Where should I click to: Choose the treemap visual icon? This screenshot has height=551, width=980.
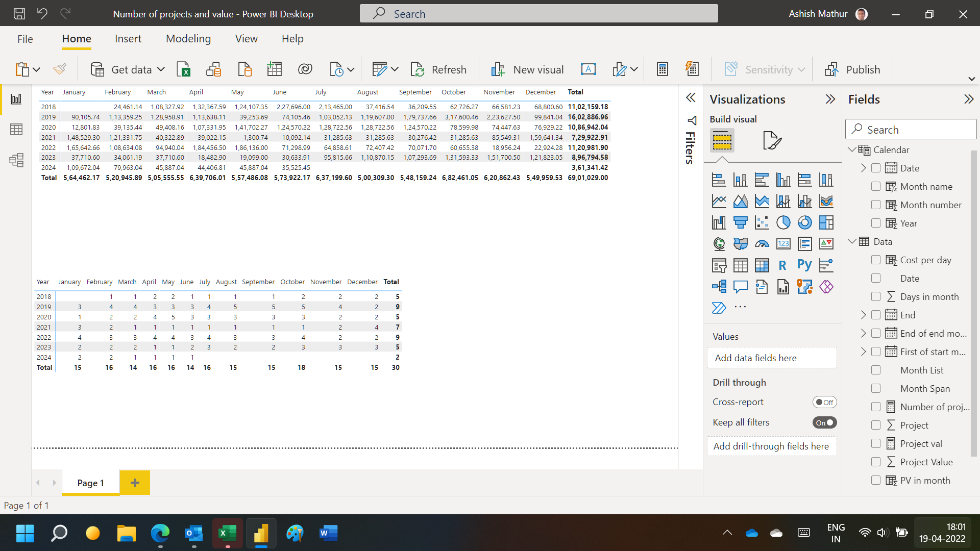(826, 222)
